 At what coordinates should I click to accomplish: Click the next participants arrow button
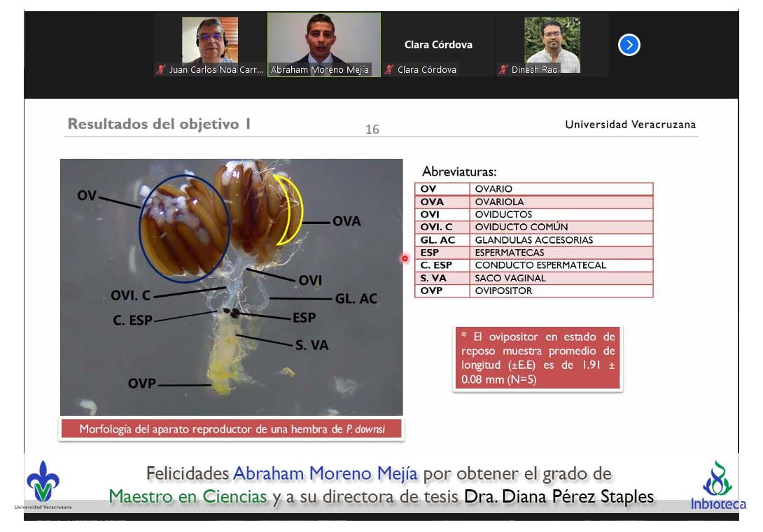(629, 45)
